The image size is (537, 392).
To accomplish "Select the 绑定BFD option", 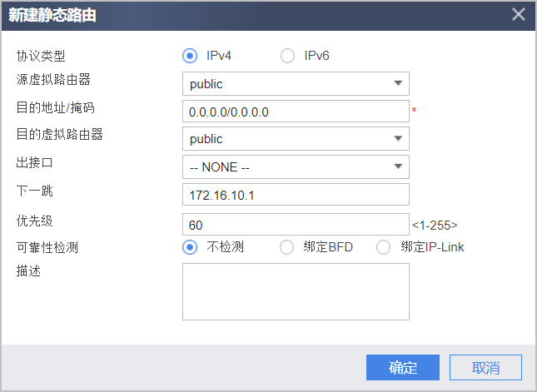I will coord(286,247).
